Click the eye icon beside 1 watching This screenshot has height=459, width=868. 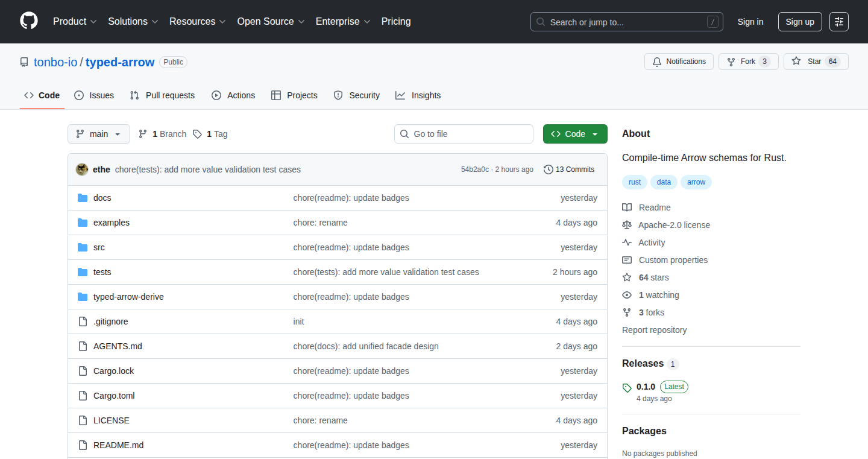[x=627, y=295]
